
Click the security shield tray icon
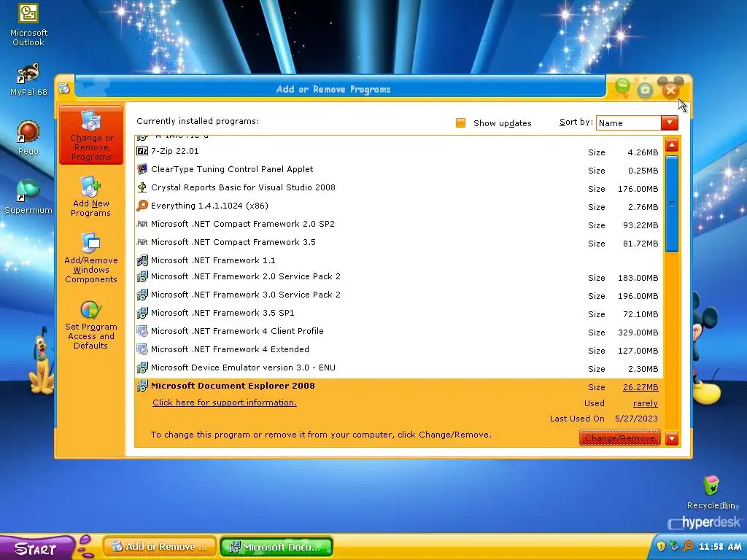[x=661, y=545]
